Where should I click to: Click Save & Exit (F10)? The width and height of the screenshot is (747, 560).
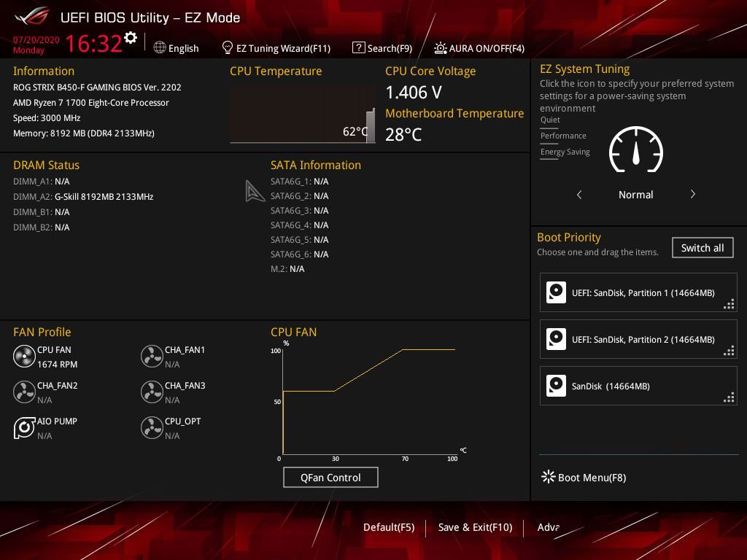pyautogui.click(x=475, y=527)
